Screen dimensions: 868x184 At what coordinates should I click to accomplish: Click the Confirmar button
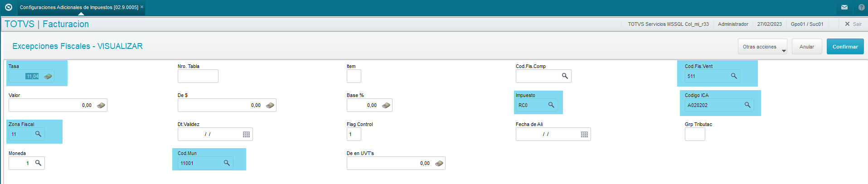click(845, 47)
